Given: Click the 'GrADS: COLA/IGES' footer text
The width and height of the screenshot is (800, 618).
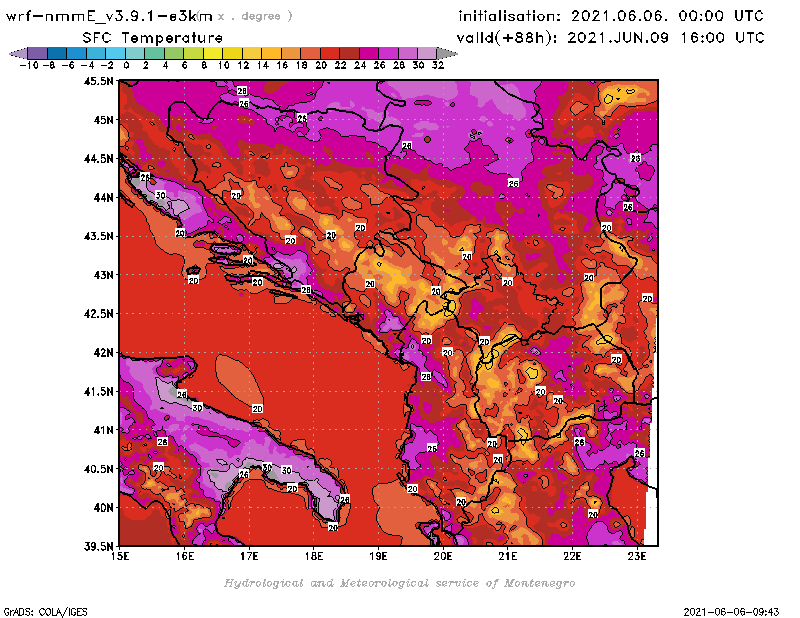Looking at the screenshot, I should 45,611.
